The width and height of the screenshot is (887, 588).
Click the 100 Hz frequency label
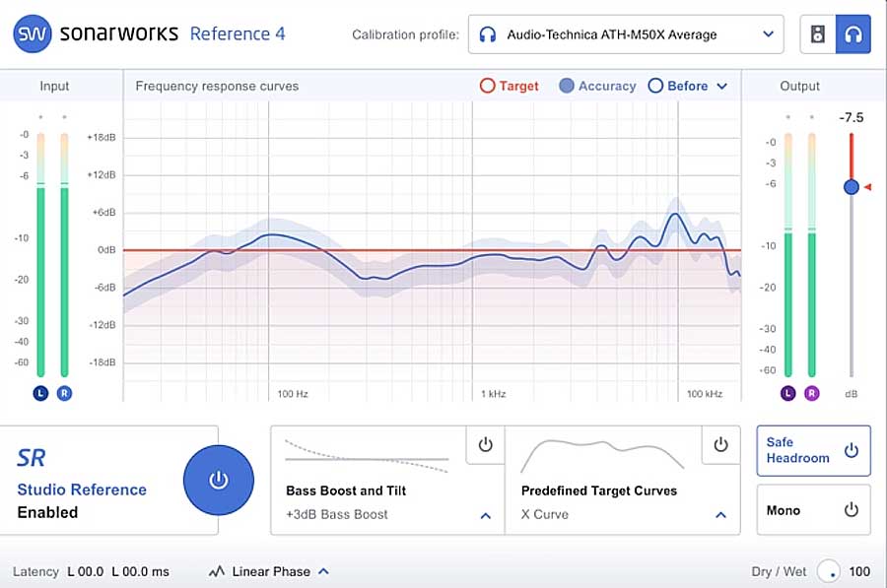coord(293,394)
